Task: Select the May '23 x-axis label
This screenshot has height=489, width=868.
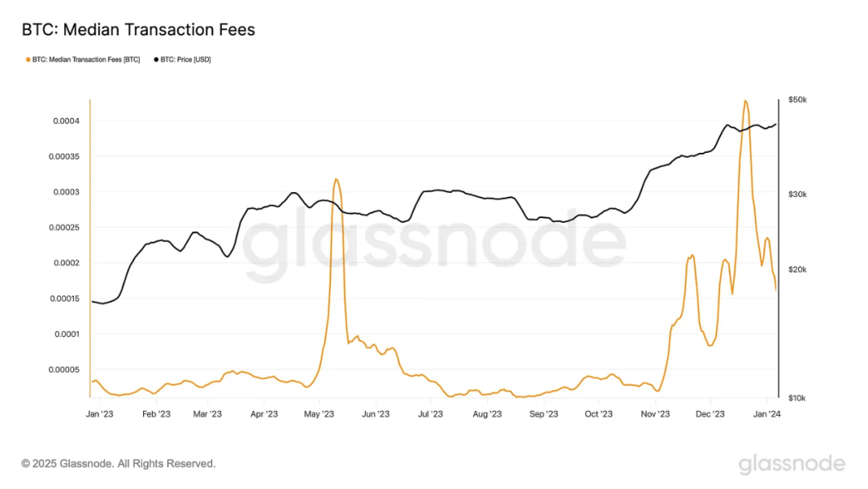Action: [319, 414]
